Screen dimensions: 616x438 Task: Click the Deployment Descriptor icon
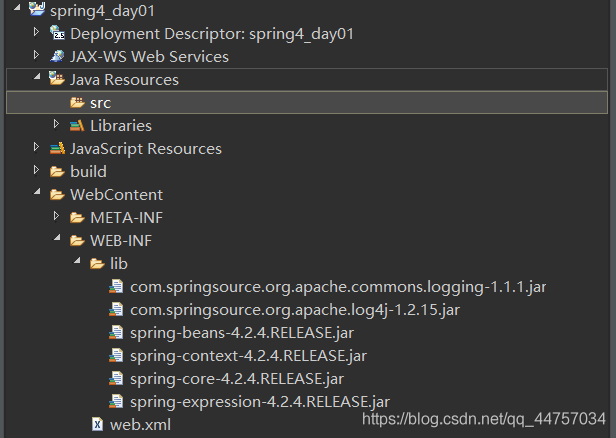pos(57,33)
